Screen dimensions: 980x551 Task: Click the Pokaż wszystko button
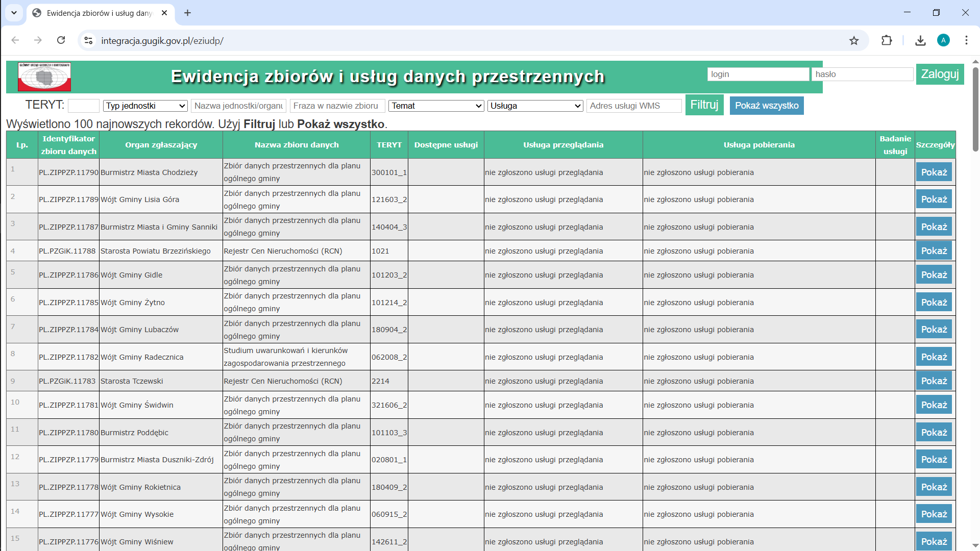pos(766,106)
